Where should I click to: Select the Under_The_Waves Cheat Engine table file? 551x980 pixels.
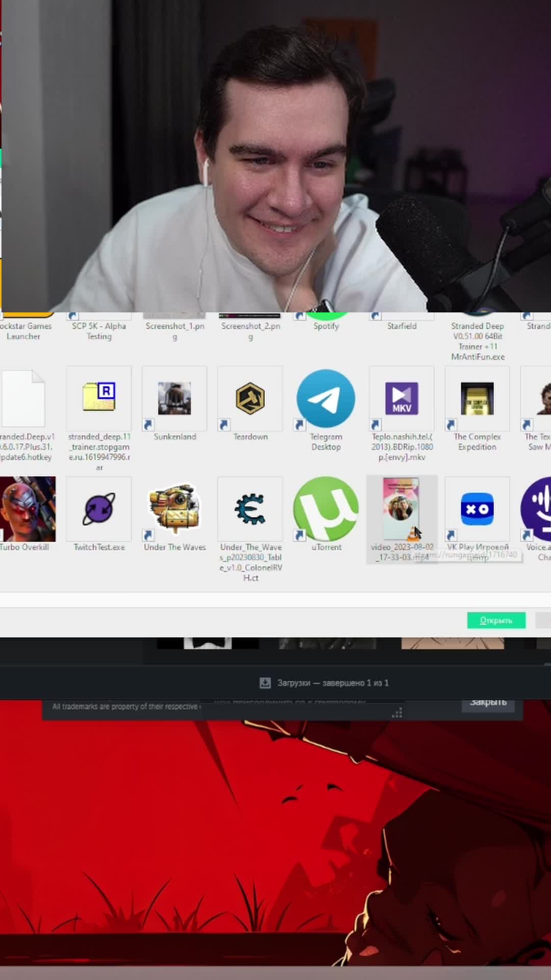(x=250, y=509)
